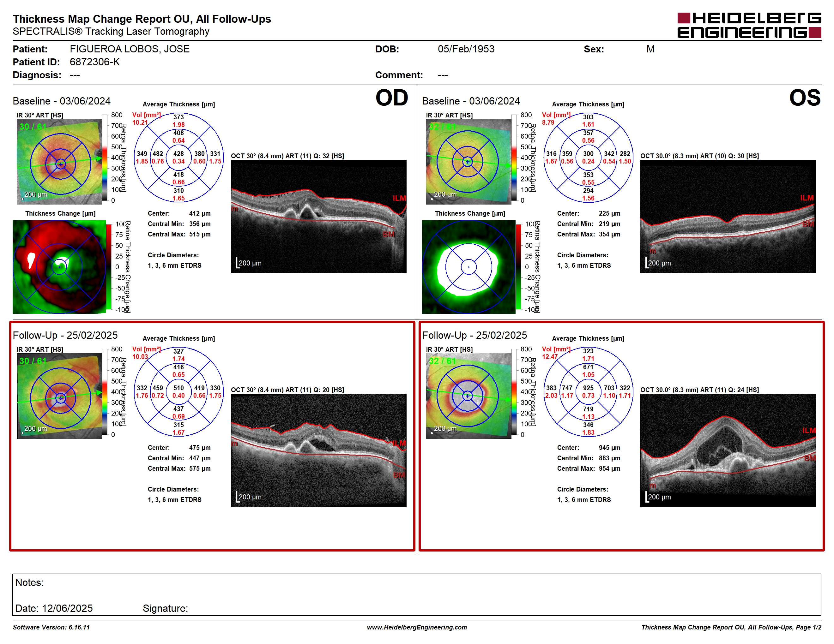
Task: Click OS baseline retina thickness color scale
Action: 514,158
